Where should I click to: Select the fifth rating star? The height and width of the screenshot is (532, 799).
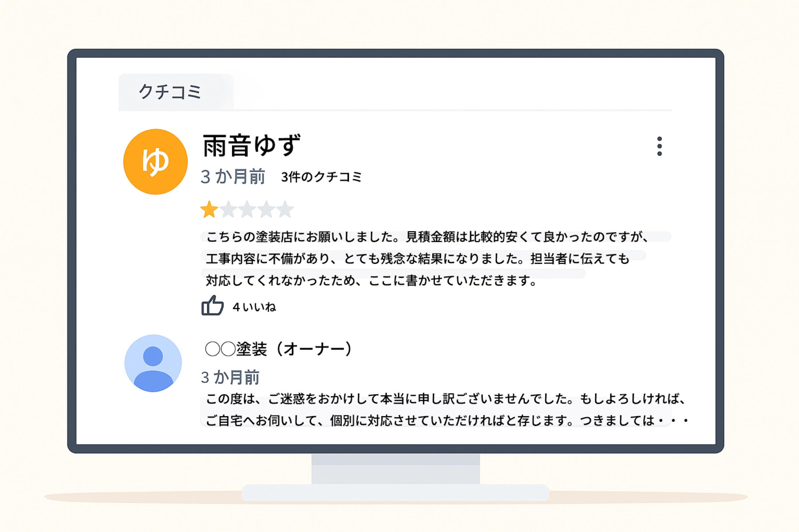click(285, 209)
